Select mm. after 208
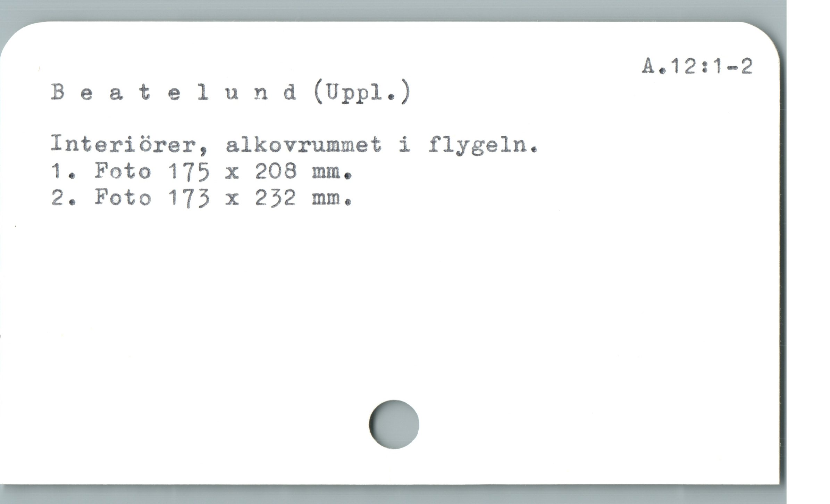The width and height of the screenshot is (830, 504). [333, 173]
